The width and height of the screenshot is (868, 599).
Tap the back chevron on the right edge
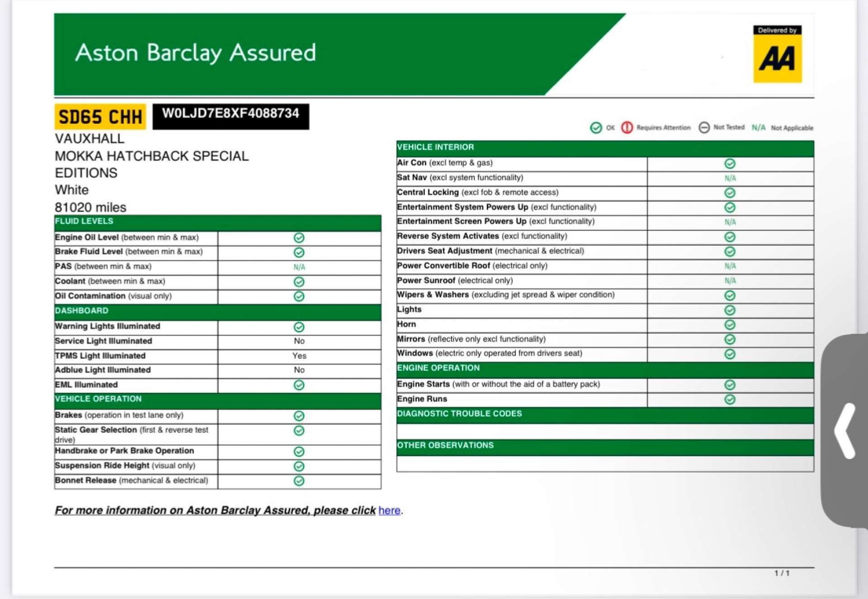point(844,431)
